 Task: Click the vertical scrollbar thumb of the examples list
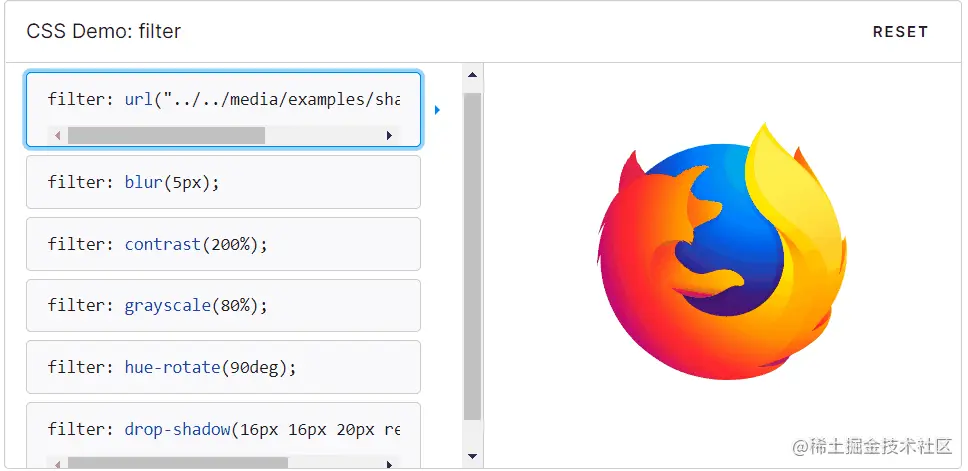(x=472, y=256)
